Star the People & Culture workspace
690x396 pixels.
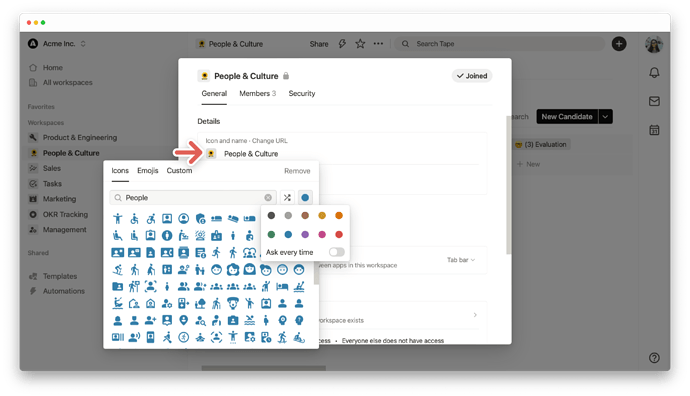(x=360, y=44)
